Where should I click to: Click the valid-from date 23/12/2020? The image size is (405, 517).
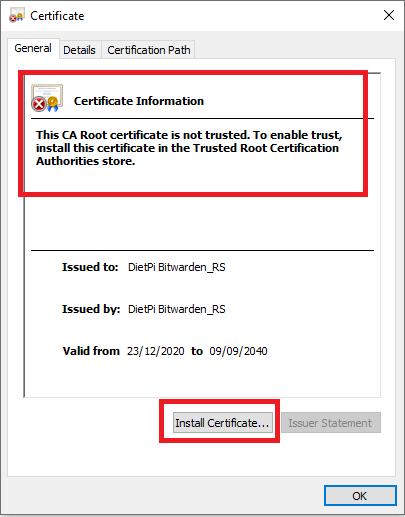point(155,351)
